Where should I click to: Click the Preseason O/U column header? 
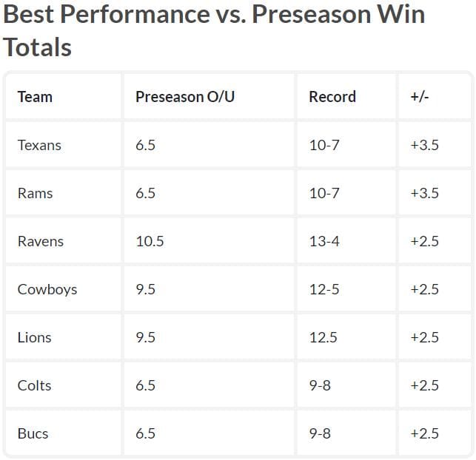pyautogui.click(x=185, y=97)
